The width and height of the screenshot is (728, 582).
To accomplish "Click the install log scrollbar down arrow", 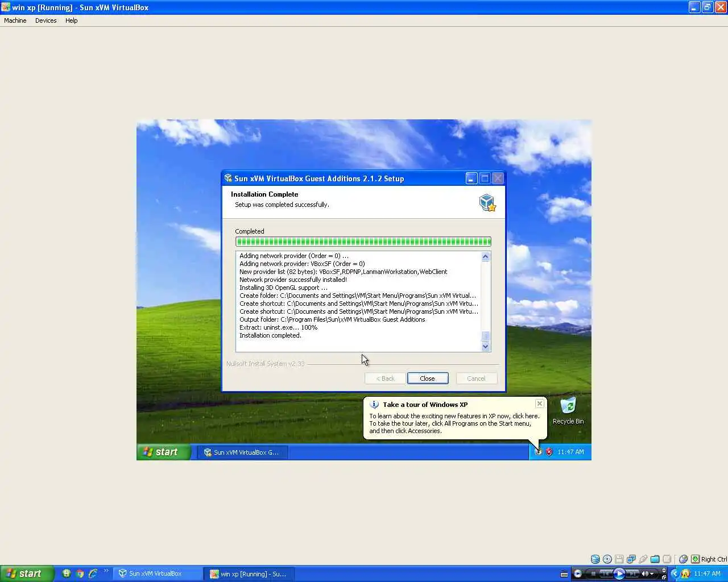I will (486, 346).
